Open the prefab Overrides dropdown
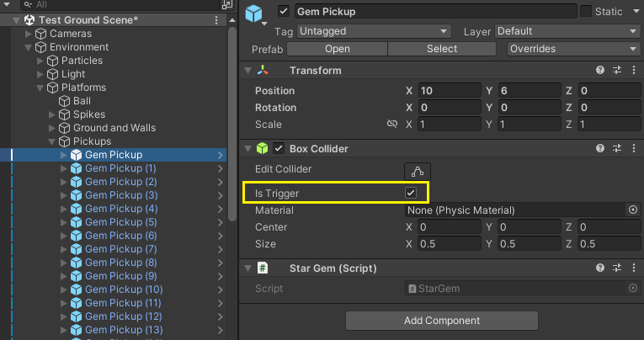Viewport: 644px width, 340px height. tap(574, 49)
